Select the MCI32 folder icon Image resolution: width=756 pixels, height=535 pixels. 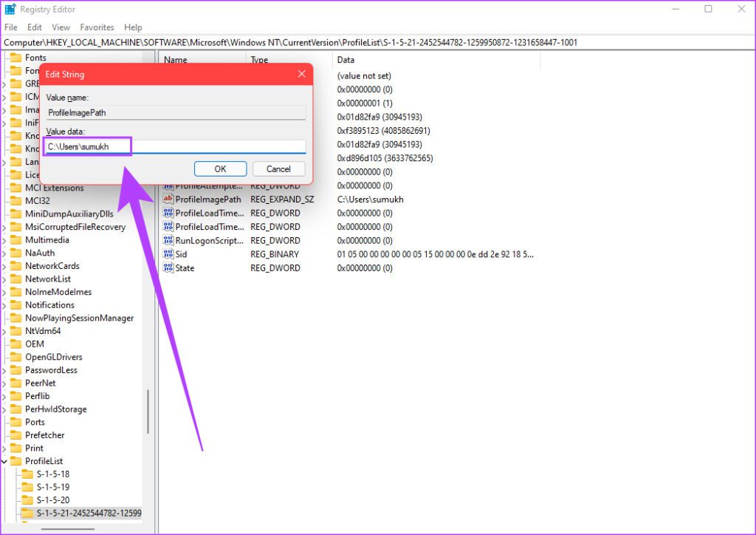click(16, 201)
